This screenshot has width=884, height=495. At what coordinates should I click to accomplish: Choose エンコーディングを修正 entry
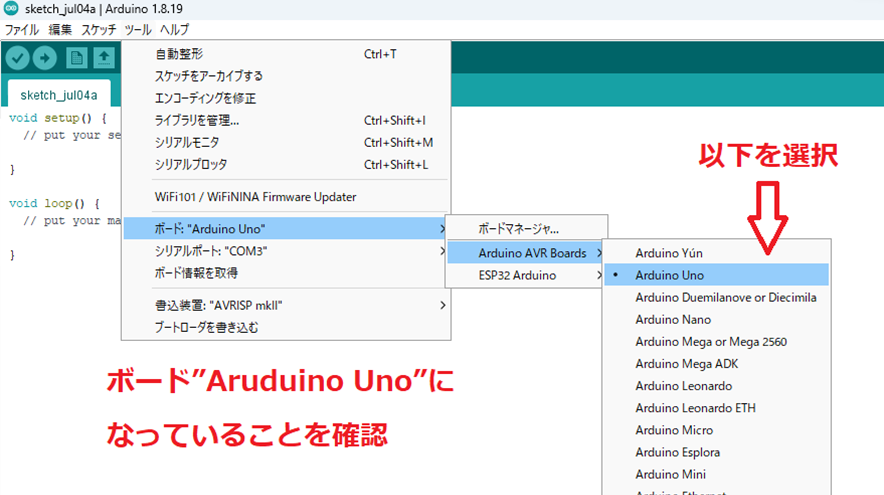pos(286,98)
